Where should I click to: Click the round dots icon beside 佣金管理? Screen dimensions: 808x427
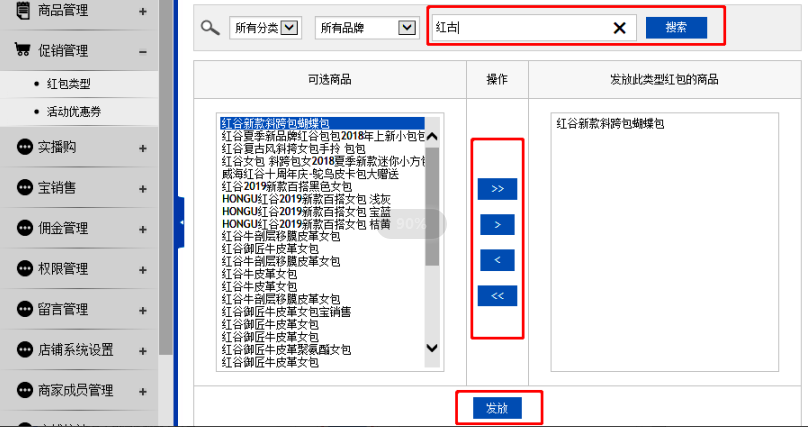[25, 228]
